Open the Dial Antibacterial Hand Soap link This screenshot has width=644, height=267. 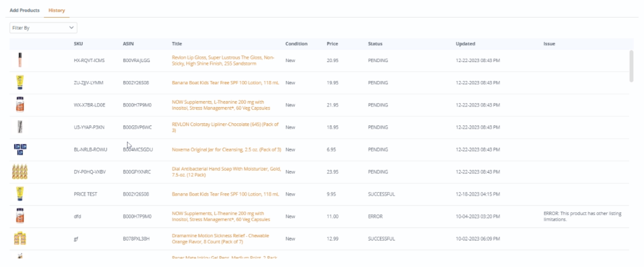226,172
